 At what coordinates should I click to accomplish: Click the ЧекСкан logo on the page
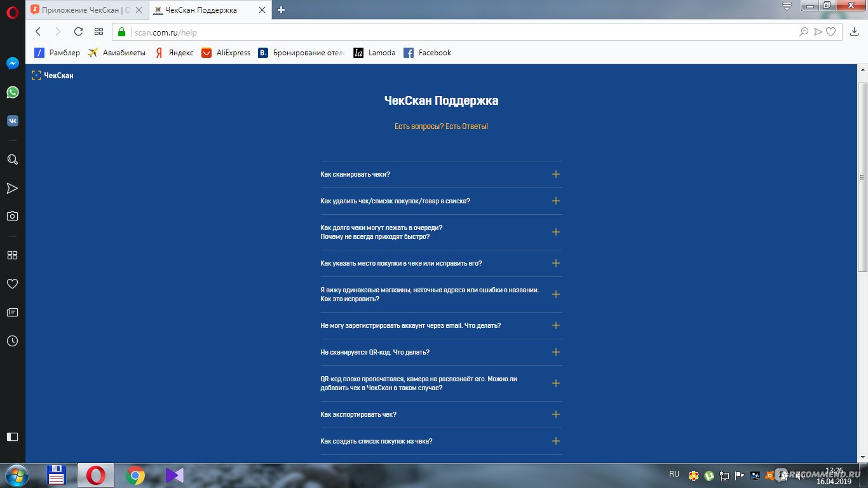[x=53, y=76]
